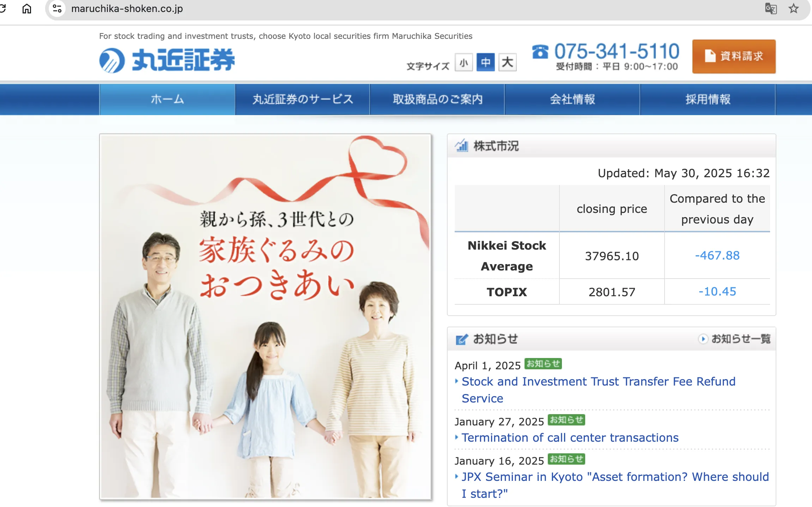Set text size to large (大)

click(x=507, y=62)
